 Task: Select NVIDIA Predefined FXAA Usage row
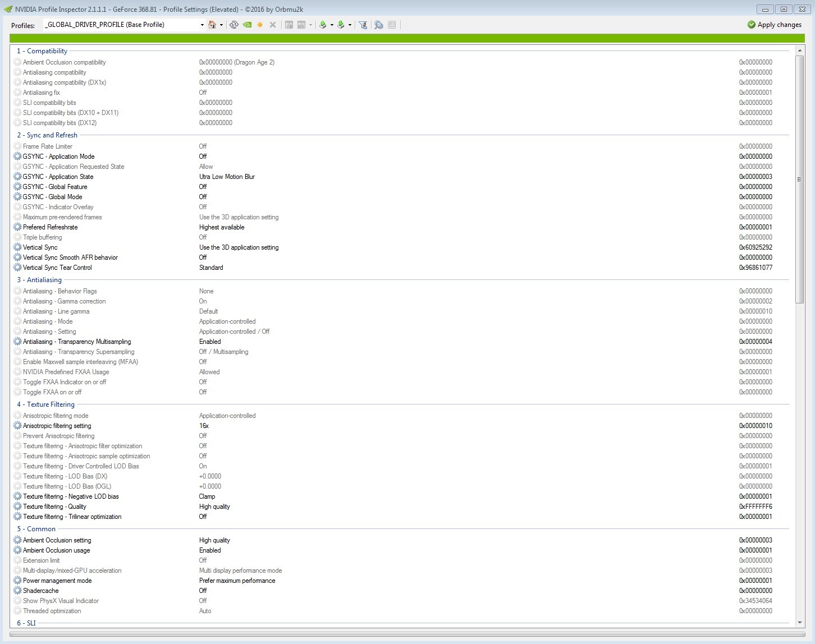(400, 372)
